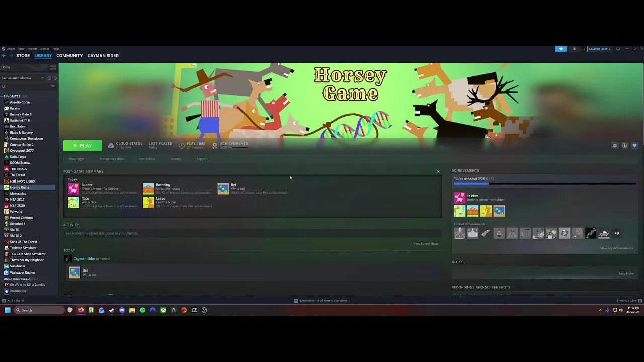This screenshot has height=362, width=644.
Task: Open Cayman Sider's profile in activity feed
Action: 84,259
